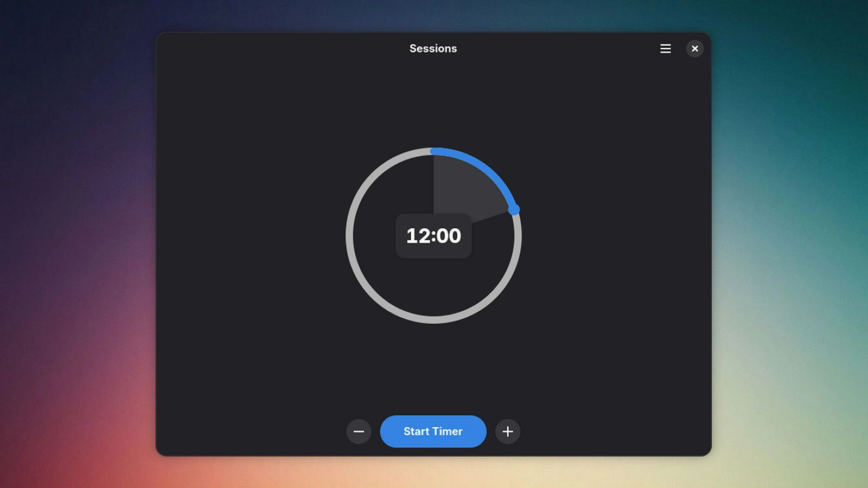Click the Sessions title in the header bar

point(433,49)
